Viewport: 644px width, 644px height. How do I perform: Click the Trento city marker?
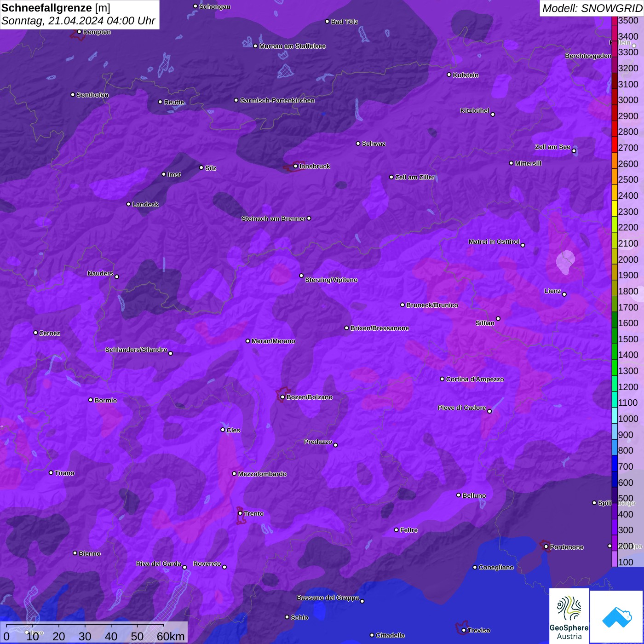(x=240, y=513)
